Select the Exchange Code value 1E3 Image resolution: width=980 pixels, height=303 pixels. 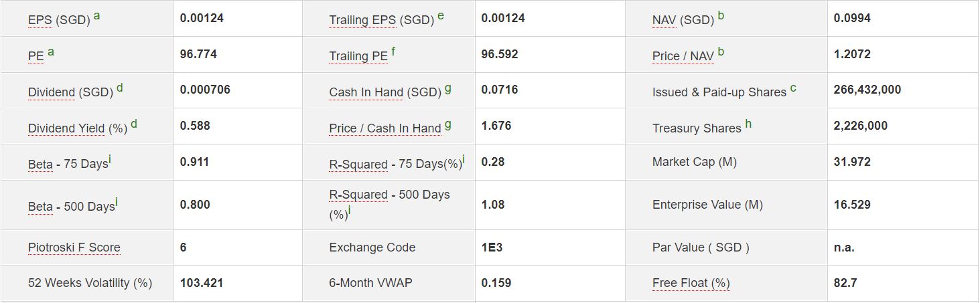[492, 247]
